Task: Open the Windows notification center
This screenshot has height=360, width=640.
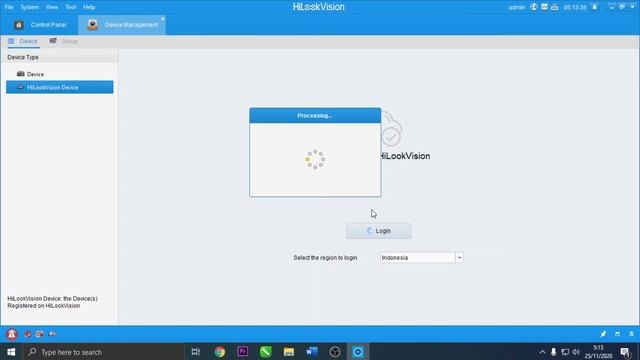Action: [625, 352]
